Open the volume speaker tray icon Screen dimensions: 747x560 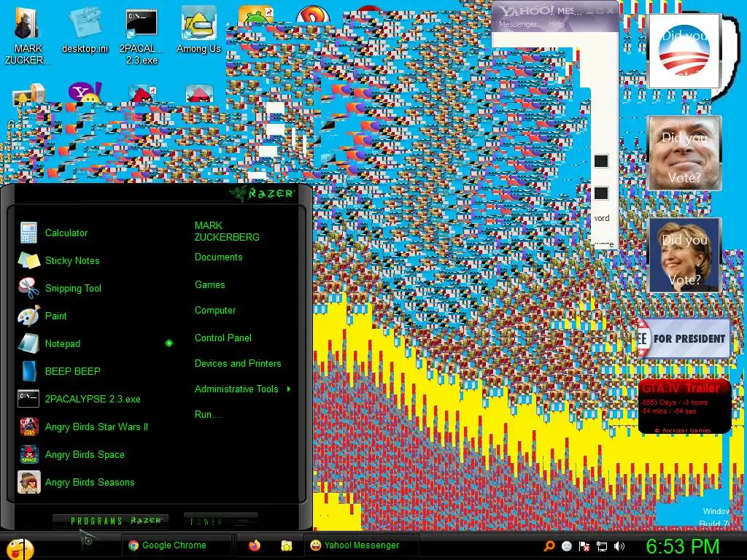point(619,545)
